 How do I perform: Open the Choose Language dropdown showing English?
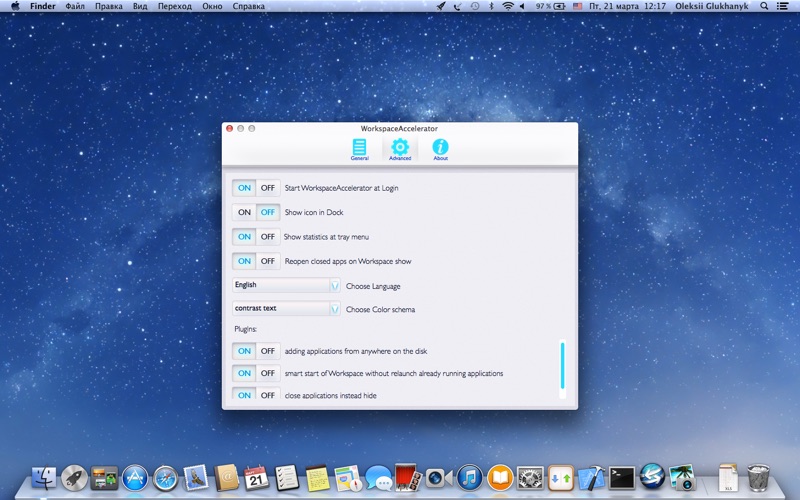tap(286, 285)
